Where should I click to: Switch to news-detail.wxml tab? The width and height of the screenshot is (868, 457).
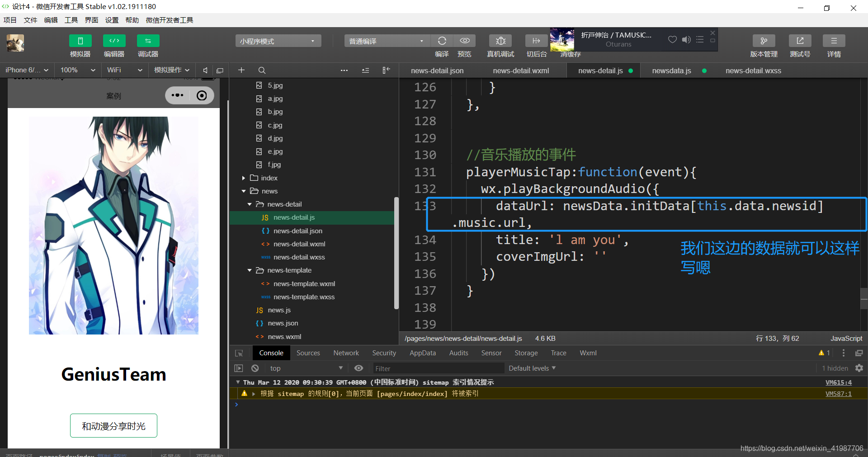click(521, 71)
